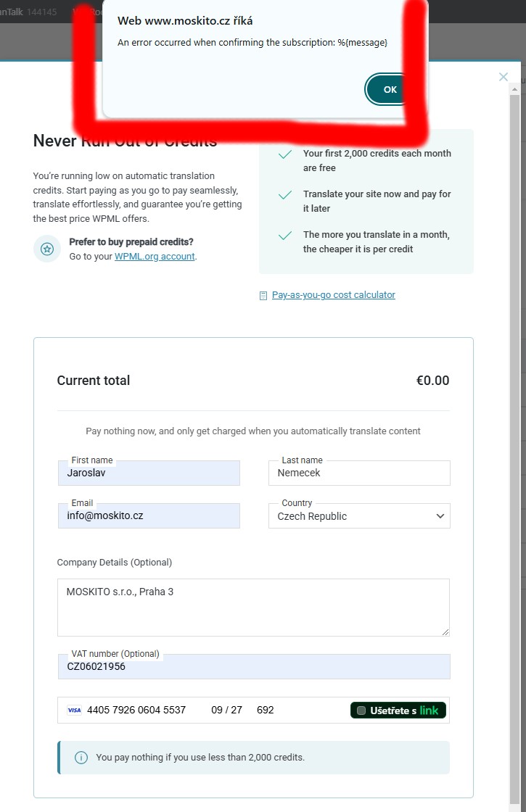Click the checkmark beside 'The more you translate'
The width and height of the screenshot is (526, 812).
[285, 236]
